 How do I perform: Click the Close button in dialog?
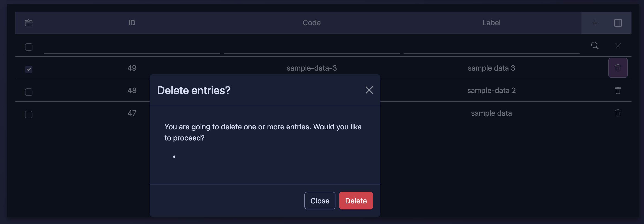pyautogui.click(x=320, y=201)
